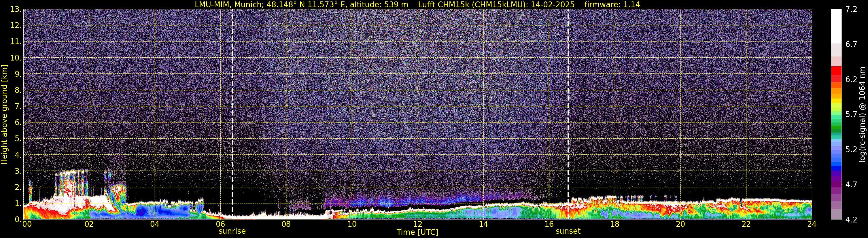Click the 14 tick label on time axis

pos(483,224)
